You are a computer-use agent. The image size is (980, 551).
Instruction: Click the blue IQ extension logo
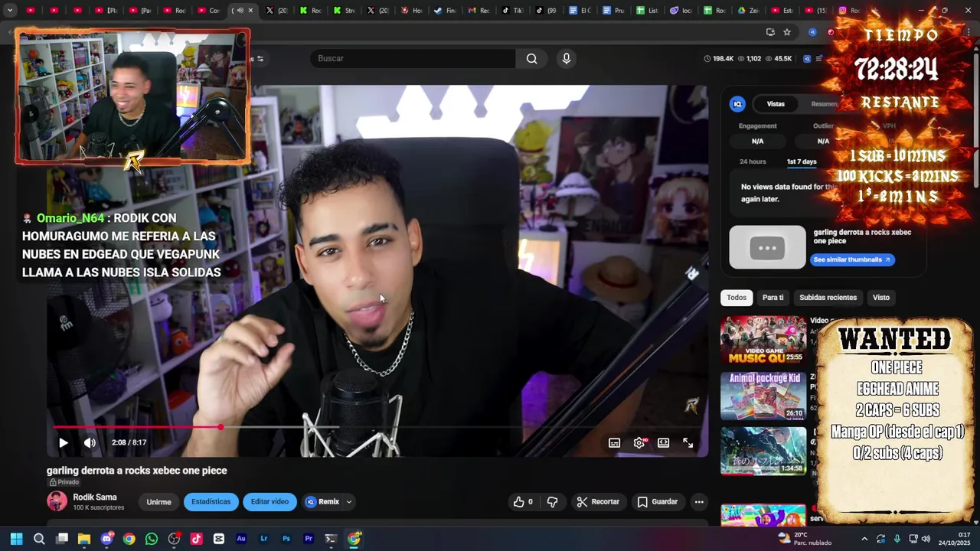coord(737,104)
